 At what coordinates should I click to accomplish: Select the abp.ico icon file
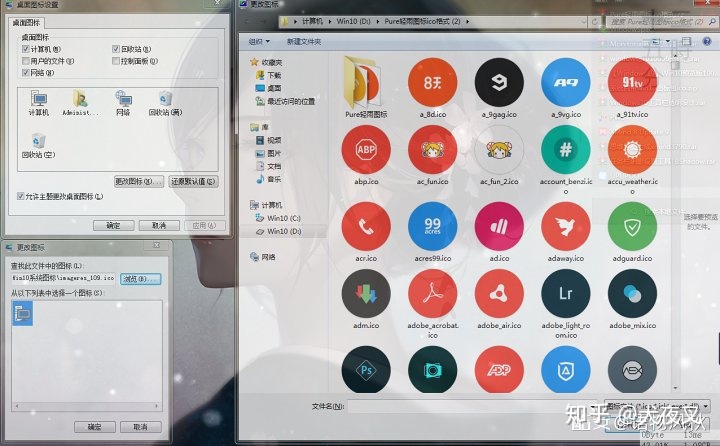pyautogui.click(x=366, y=149)
